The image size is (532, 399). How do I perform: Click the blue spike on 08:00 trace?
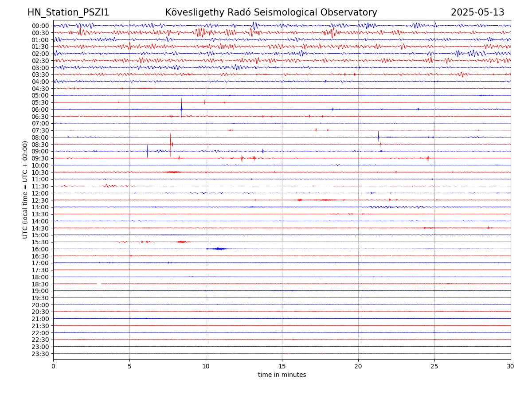pos(378,137)
